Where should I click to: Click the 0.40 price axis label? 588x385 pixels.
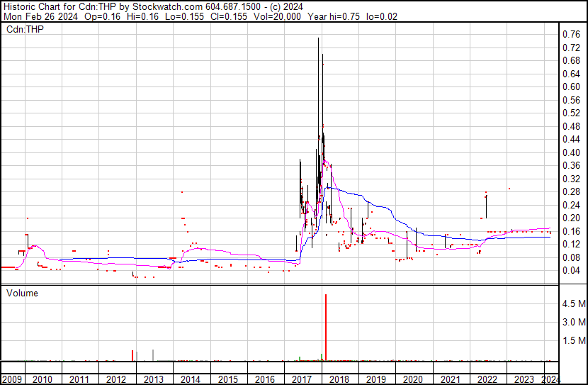click(x=571, y=152)
